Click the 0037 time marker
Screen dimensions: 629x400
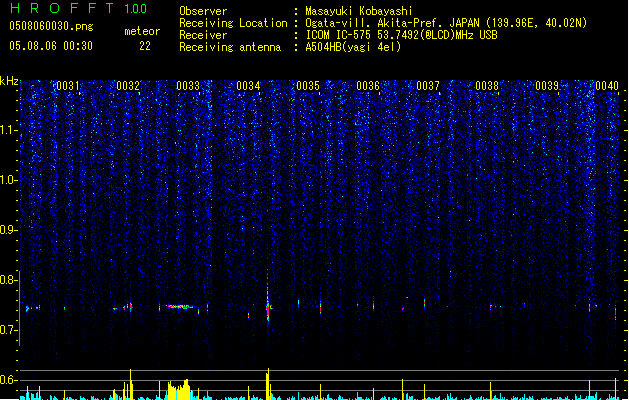(x=428, y=86)
